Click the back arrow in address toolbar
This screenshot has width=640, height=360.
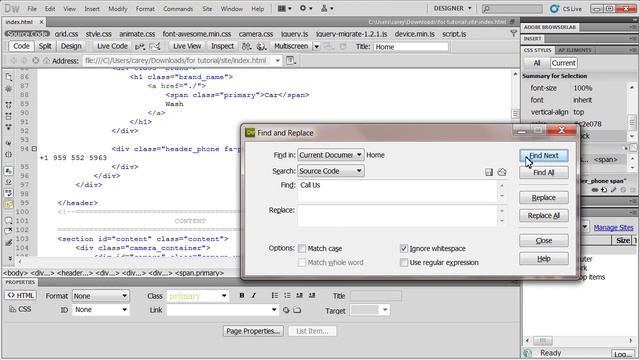13,60
